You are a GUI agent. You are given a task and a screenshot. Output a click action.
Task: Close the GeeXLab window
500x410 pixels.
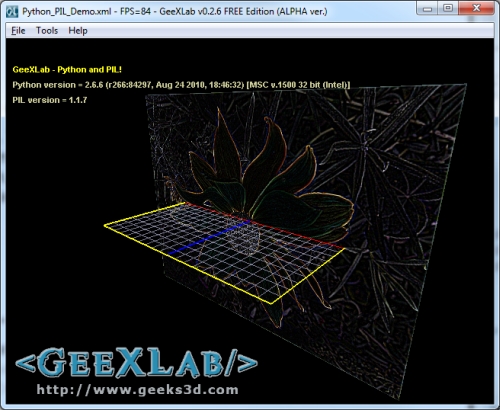pyautogui.click(x=477, y=9)
